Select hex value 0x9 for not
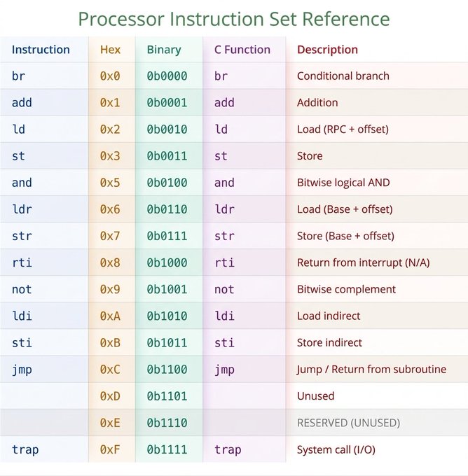 click(x=110, y=289)
